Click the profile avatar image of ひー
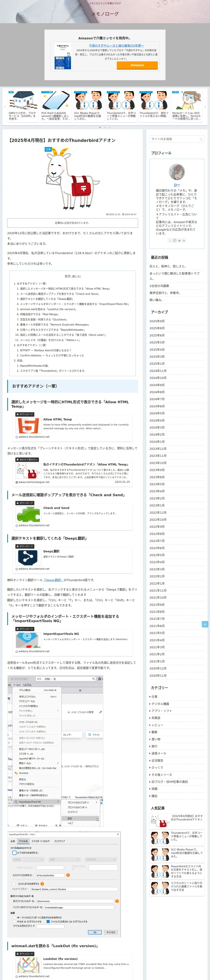The height and width of the screenshot is (980, 210). [177, 172]
